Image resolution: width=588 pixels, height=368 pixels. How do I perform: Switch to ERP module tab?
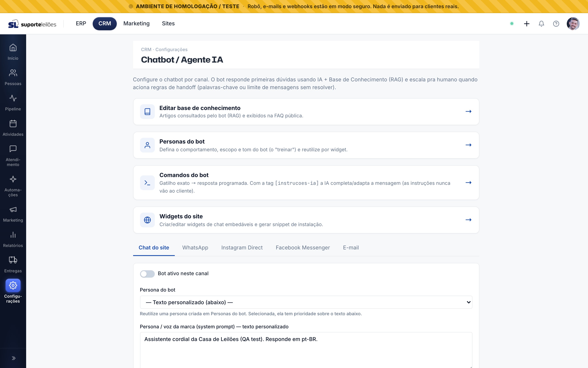pyautogui.click(x=81, y=24)
